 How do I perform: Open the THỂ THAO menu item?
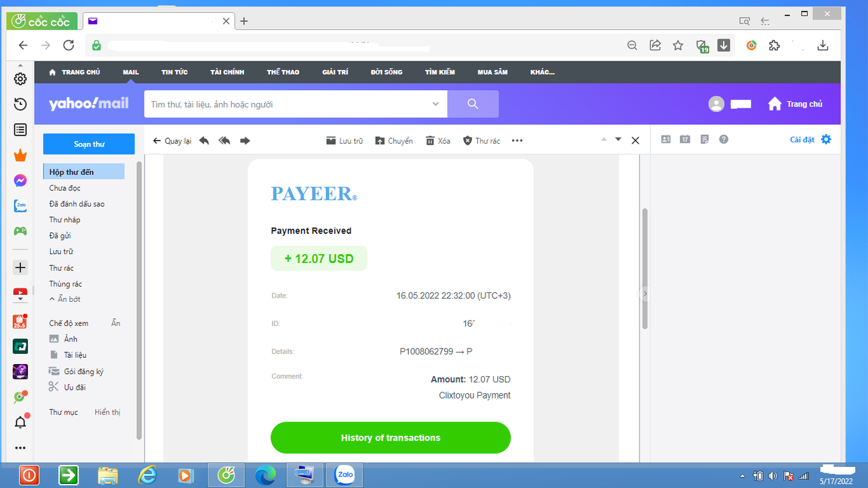click(283, 72)
